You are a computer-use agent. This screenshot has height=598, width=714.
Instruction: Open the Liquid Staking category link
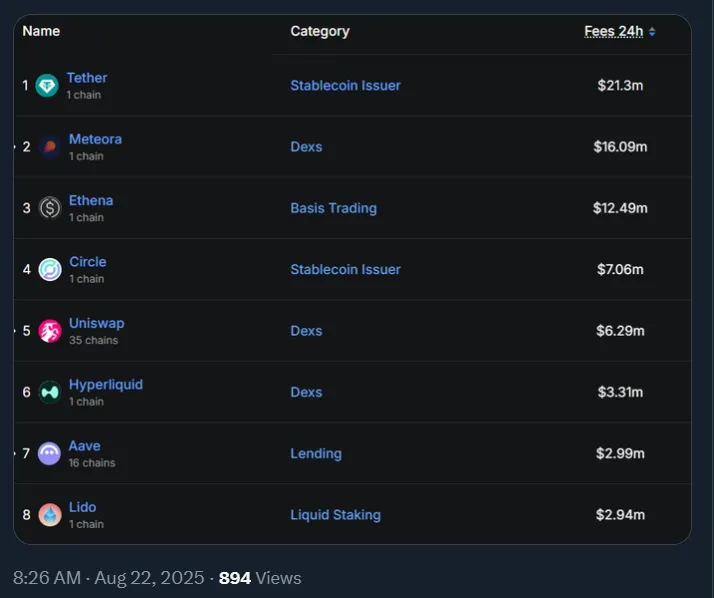point(335,515)
